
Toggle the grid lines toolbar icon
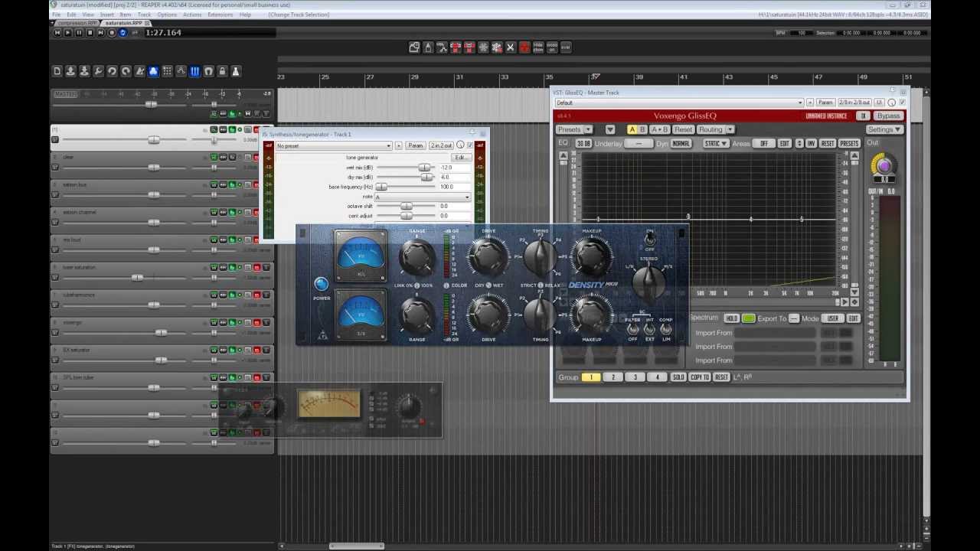[194, 71]
